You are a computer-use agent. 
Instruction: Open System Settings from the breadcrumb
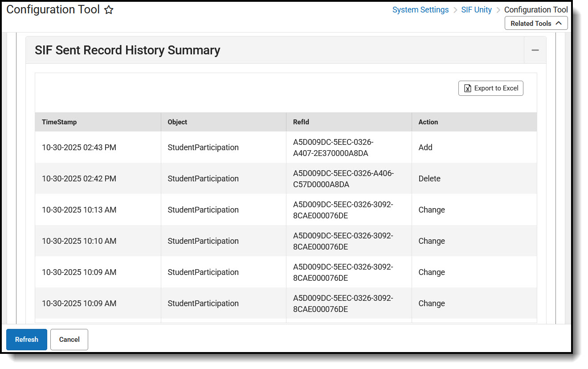click(420, 9)
